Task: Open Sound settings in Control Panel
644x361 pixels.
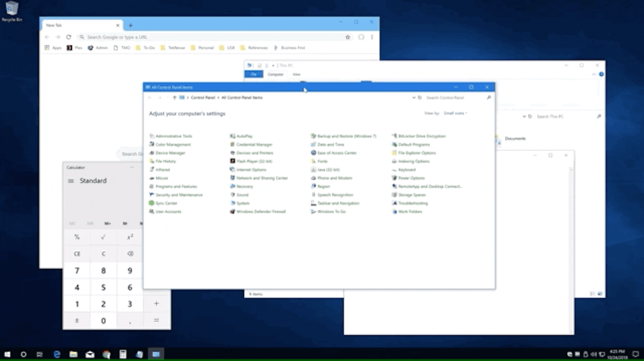Action: pyautogui.click(x=243, y=194)
